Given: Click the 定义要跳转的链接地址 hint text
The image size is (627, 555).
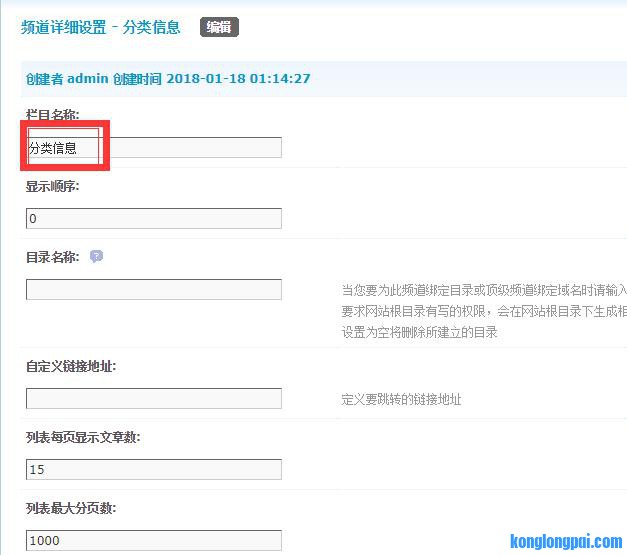Looking at the screenshot, I should coord(401,399).
